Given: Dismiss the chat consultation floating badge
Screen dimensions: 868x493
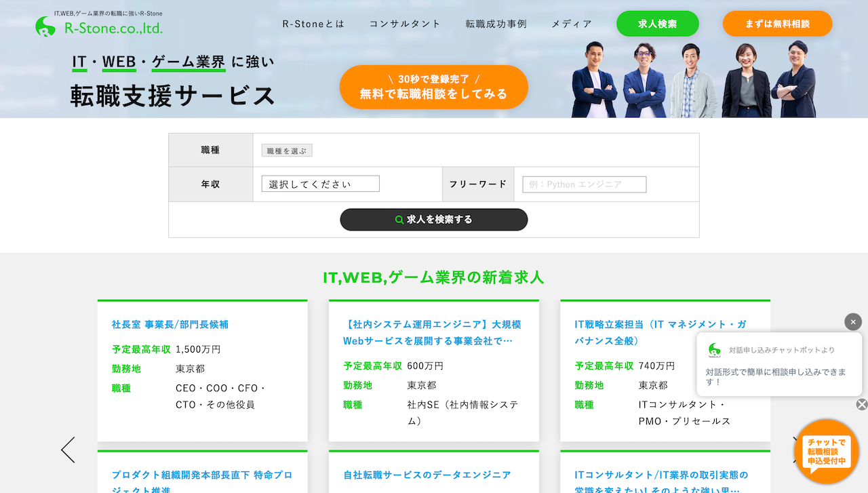Looking at the screenshot, I should [x=861, y=405].
